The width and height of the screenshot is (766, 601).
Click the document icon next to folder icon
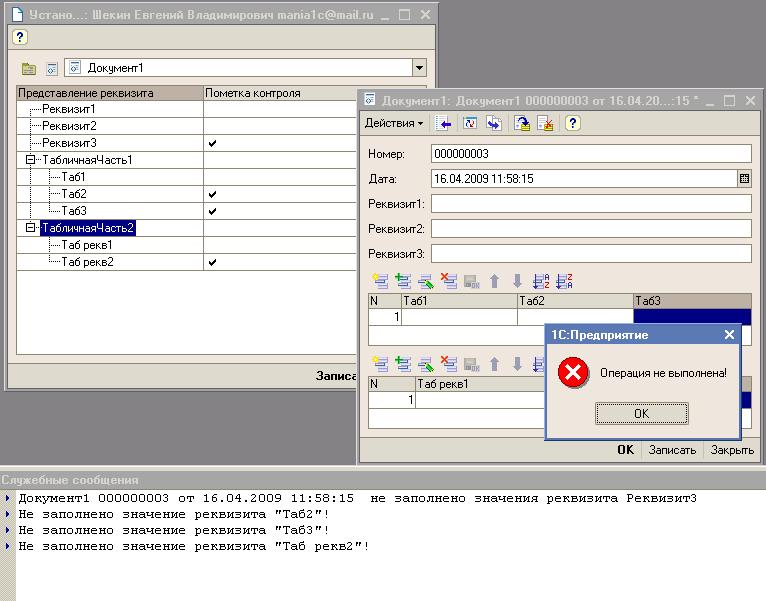coord(52,68)
